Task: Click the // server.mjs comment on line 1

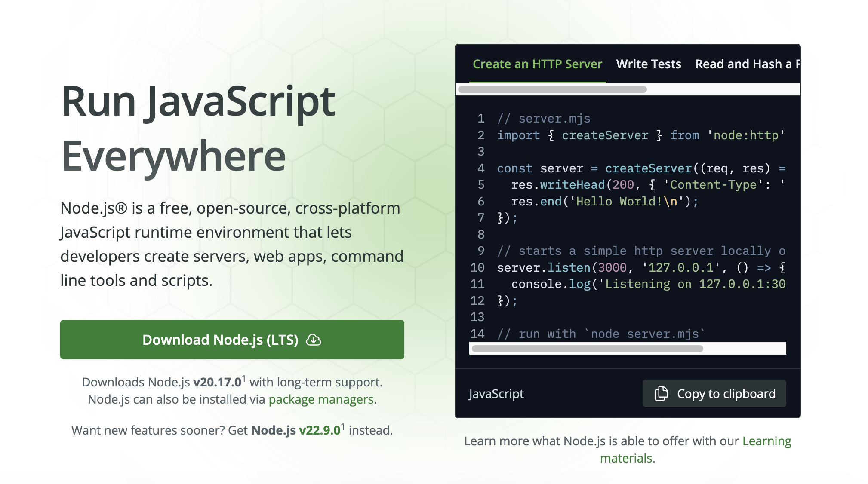Action: 544,119
